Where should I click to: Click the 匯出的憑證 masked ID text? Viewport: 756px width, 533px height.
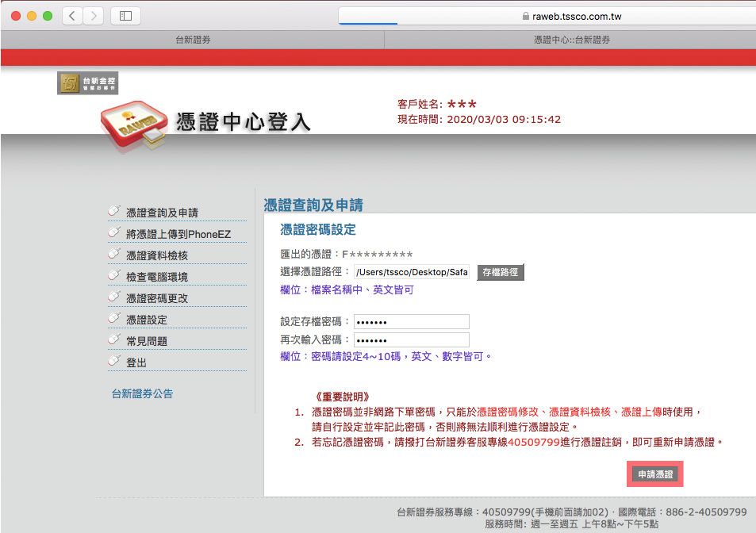click(x=378, y=254)
